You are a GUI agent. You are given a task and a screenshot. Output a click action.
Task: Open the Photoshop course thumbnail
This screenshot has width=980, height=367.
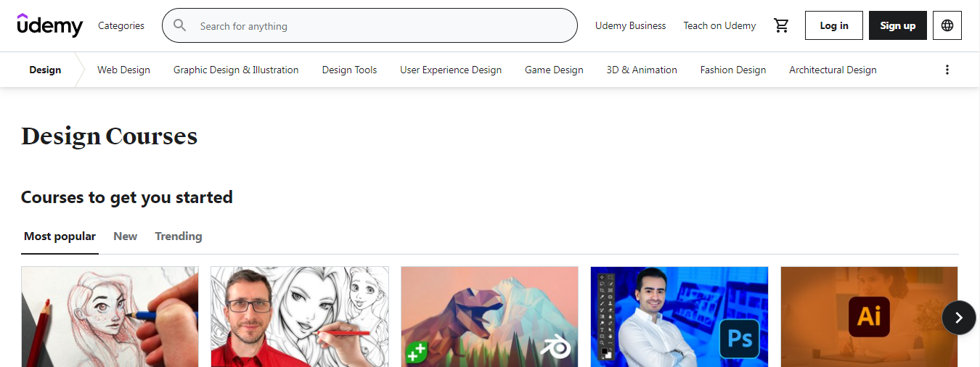[x=679, y=316]
